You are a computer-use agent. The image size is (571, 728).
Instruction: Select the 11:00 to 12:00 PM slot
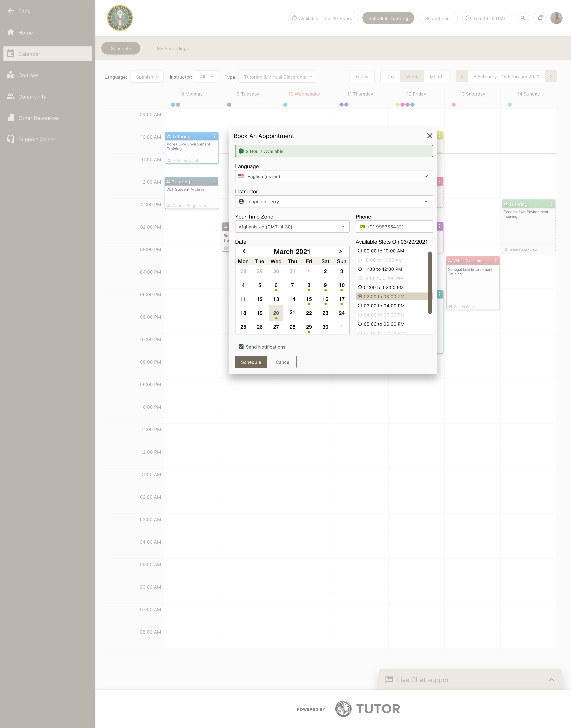coord(380,269)
